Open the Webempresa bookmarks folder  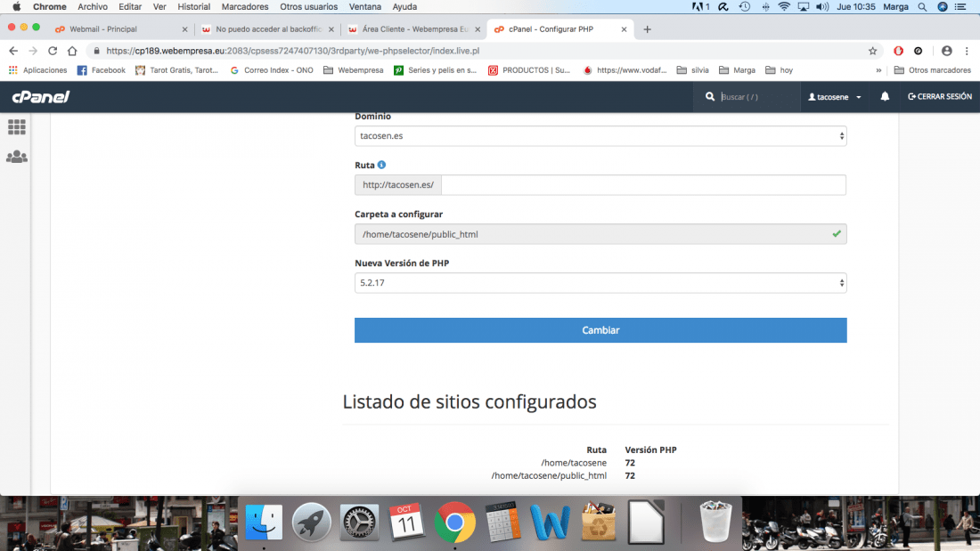pyautogui.click(x=353, y=70)
